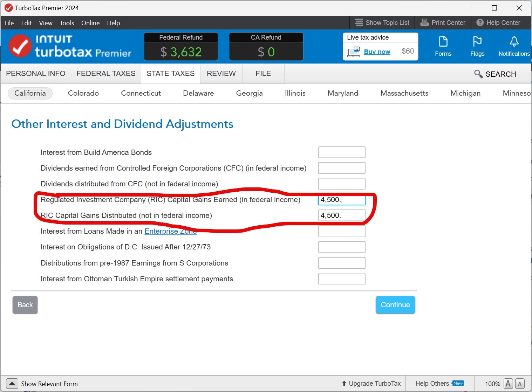The width and height of the screenshot is (532, 392).
Task: Click the Show Topic List icon
Action: point(359,22)
